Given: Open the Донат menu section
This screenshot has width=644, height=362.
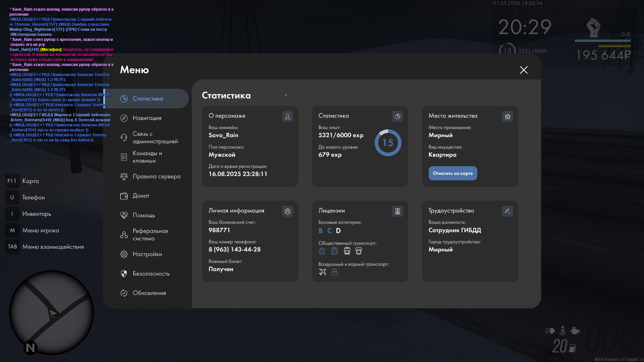Looking at the screenshot, I should [x=141, y=196].
